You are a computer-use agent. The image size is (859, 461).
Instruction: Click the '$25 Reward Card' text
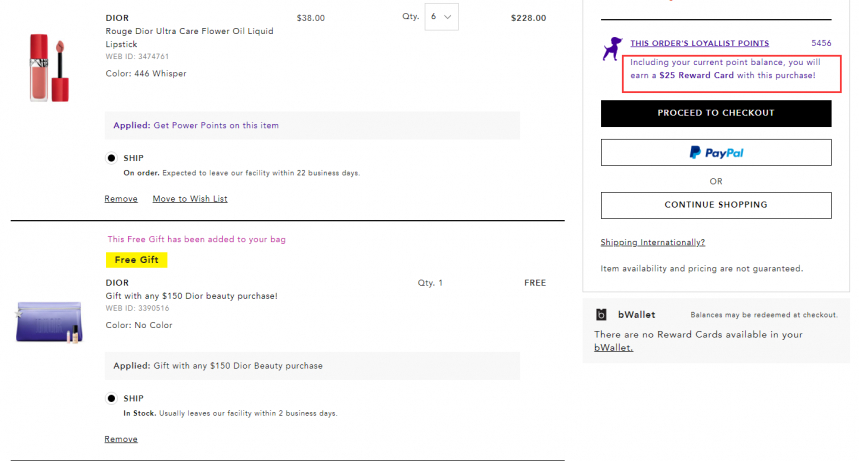(x=696, y=76)
